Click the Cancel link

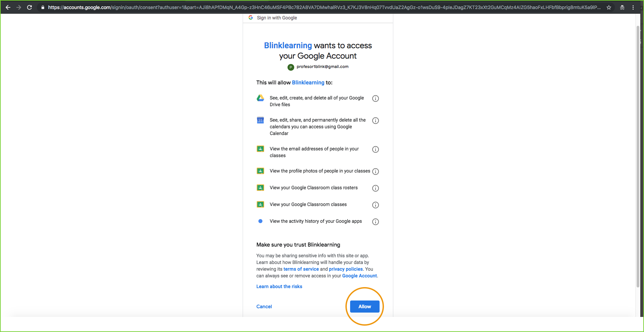tap(264, 307)
